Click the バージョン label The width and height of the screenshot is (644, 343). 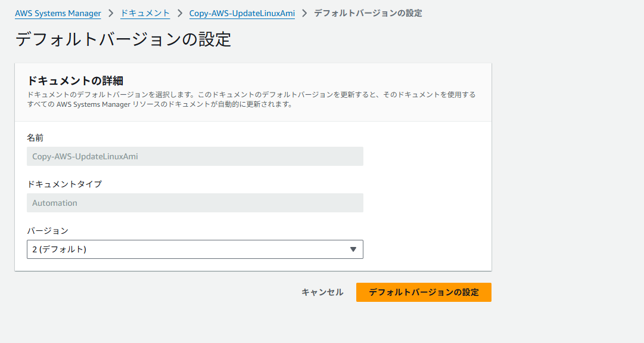point(48,231)
